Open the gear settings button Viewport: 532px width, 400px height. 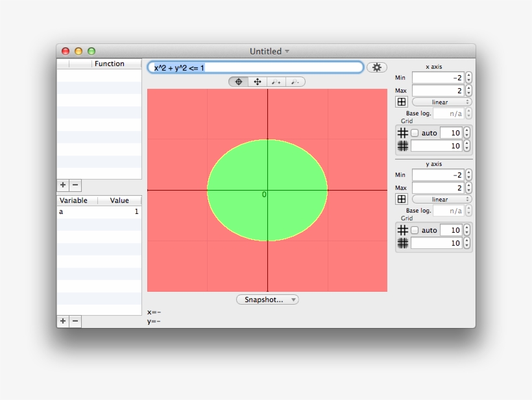click(376, 67)
